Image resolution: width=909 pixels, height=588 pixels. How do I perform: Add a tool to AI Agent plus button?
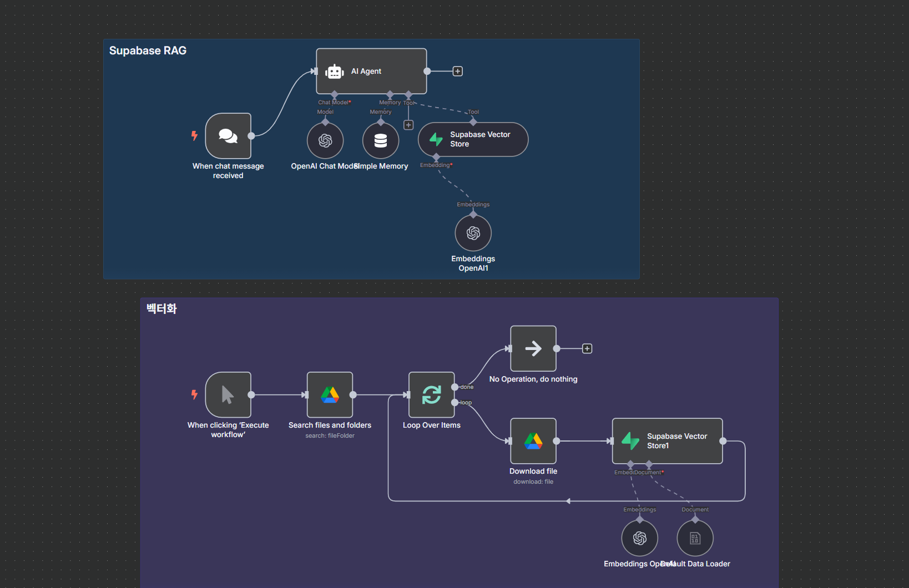point(408,125)
